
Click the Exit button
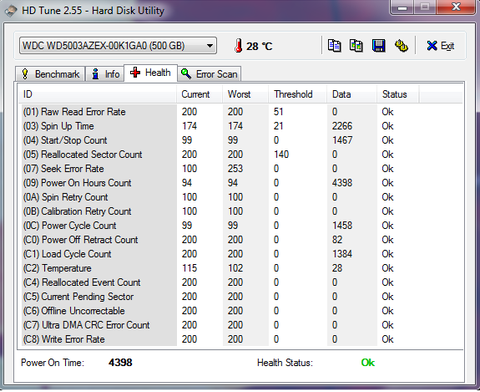440,46
